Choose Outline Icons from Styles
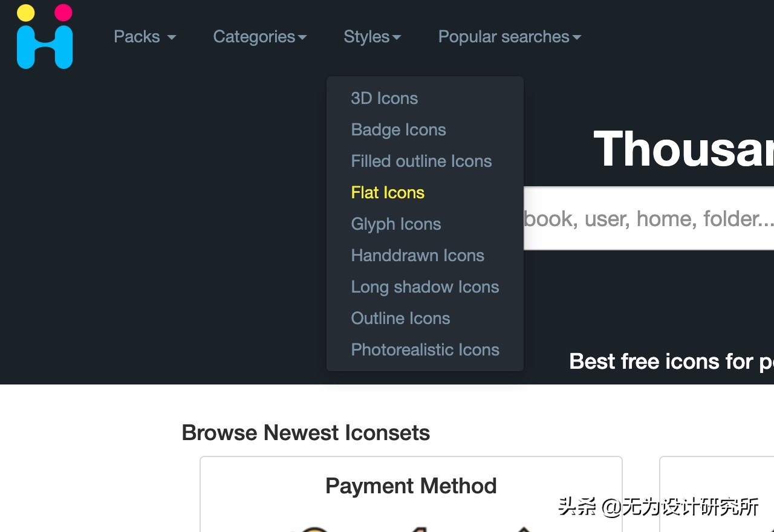 point(400,319)
